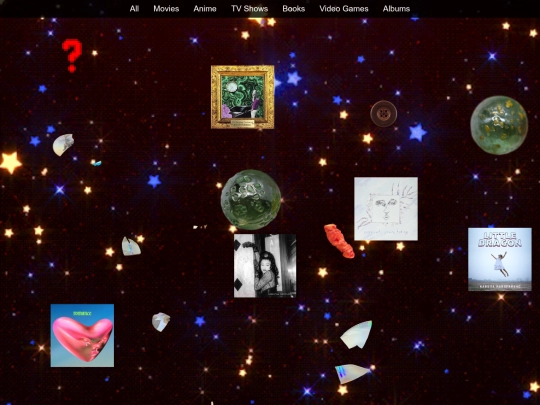The height and width of the screenshot is (405, 540).
Task: Open the Books category
Action: tap(293, 9)
